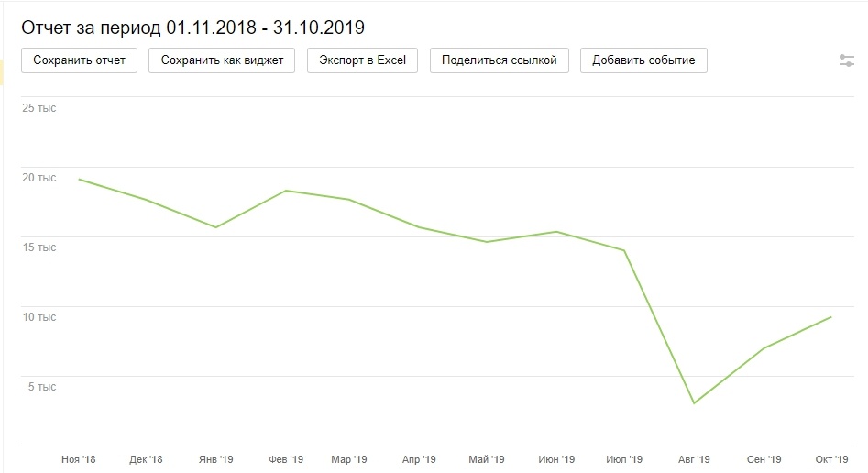Screen dimensions: 868x473
Task: Click the Сохранить отчет button
Action: [x=80, y=61]
